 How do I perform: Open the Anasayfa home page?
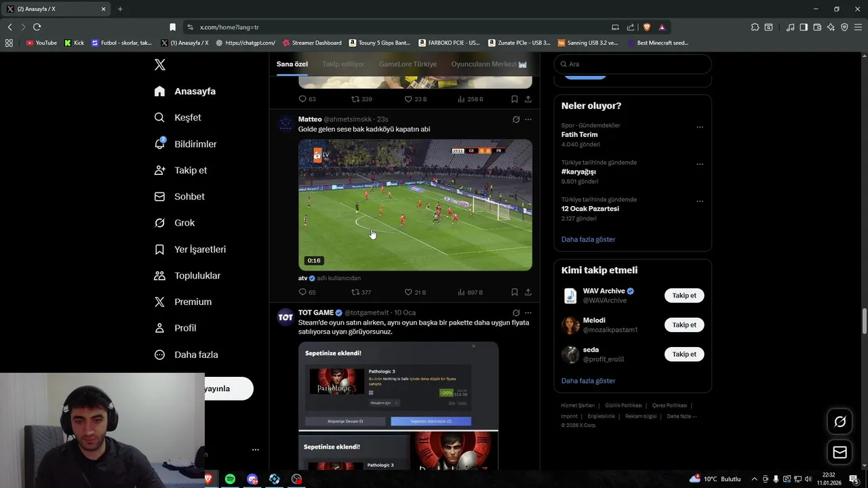(x=185, y=91)
